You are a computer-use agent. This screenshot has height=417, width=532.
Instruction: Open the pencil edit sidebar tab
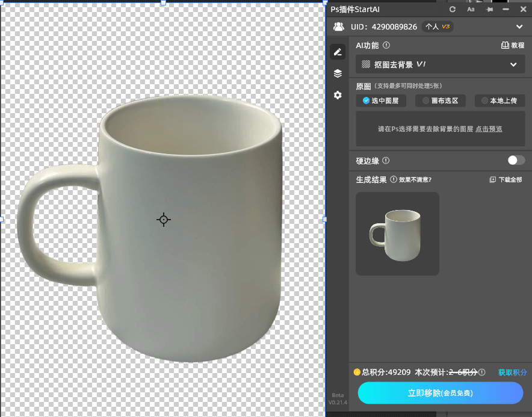click(x=338, y=52)
